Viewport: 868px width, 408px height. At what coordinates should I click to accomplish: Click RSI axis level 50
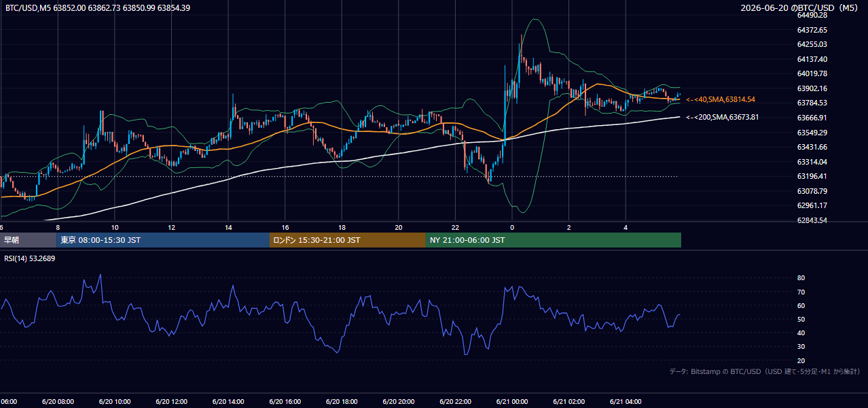(801, 319)
